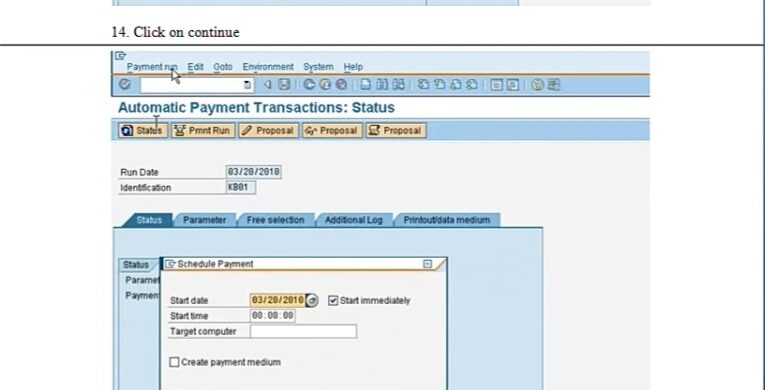Click the Schedule Payment dialog title icon

(x=170, y=264)
